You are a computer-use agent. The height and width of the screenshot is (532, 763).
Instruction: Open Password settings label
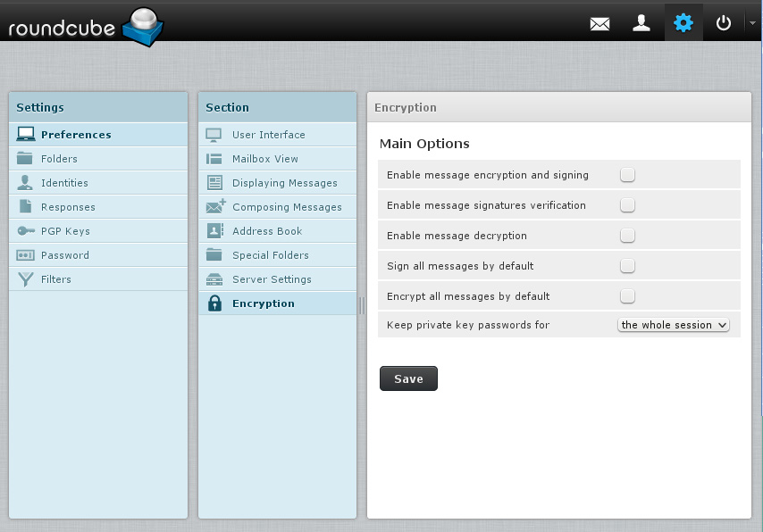pyautogui.click(x=64, y=255)
